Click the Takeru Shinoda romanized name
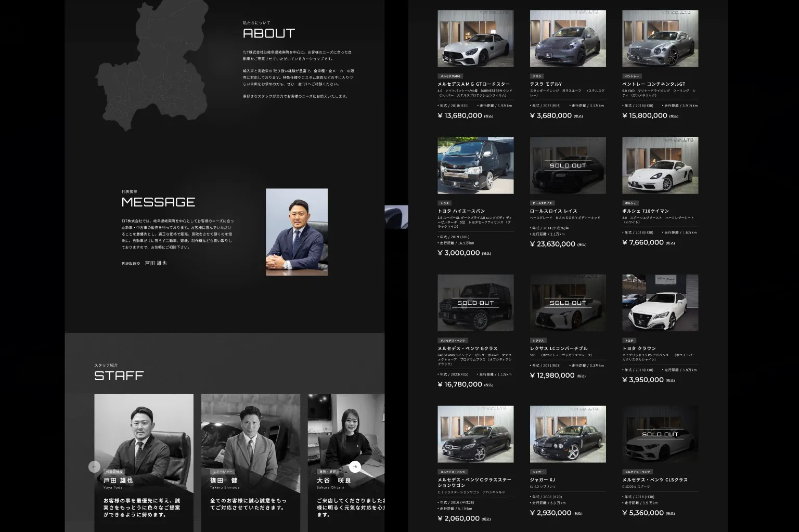The height and width of the screenshot is (532, 799). 225,488
